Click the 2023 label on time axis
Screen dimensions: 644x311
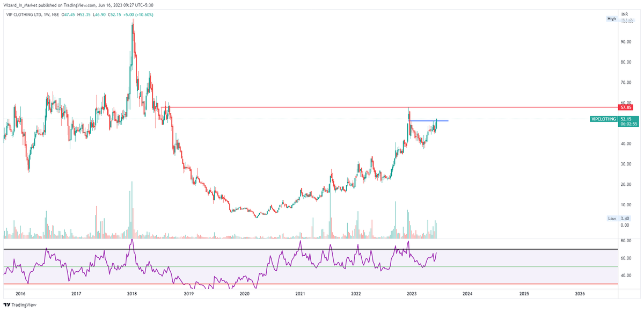coord(412,294)
